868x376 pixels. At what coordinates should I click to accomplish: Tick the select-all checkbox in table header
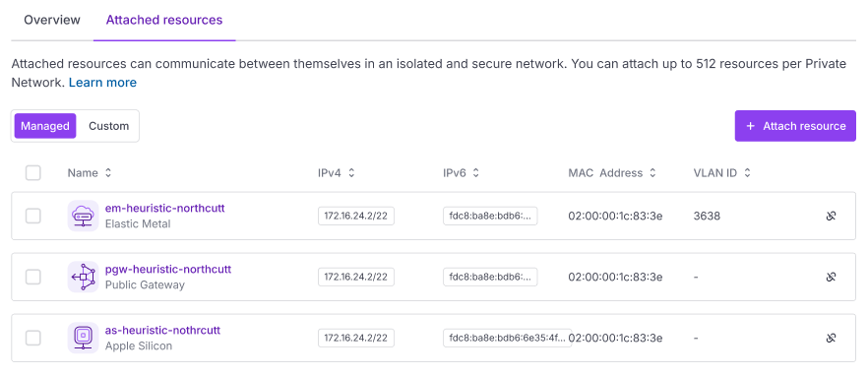[33, 173]
